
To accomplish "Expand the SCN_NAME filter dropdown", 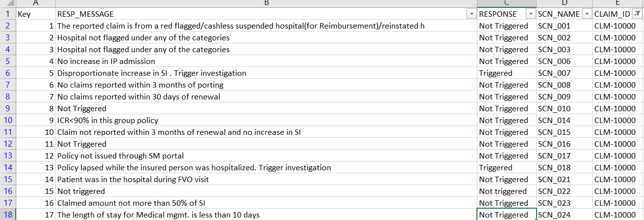I will (x=586, y=14).
